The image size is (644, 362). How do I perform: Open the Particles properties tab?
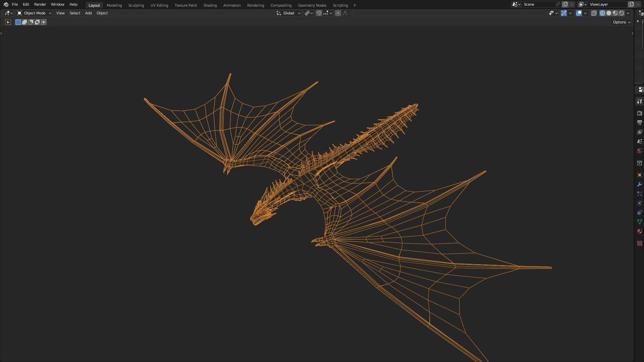pos(639,194)
